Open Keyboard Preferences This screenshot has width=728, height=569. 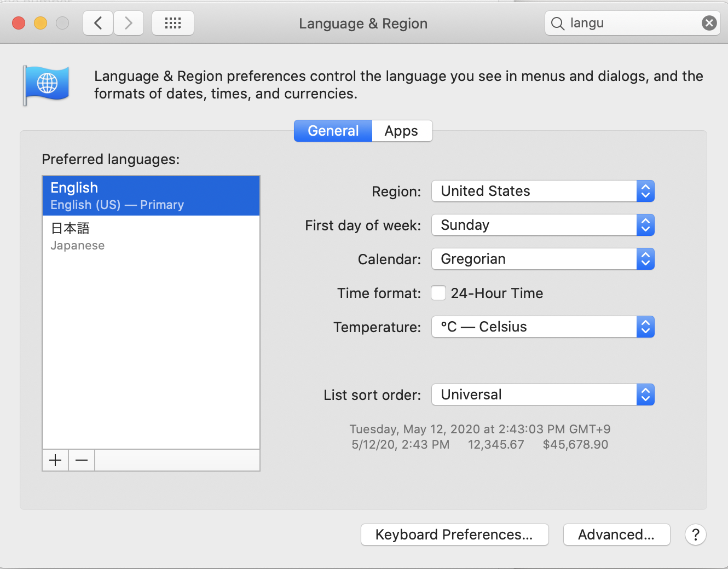pyautogui.click(x=454, y=535)
